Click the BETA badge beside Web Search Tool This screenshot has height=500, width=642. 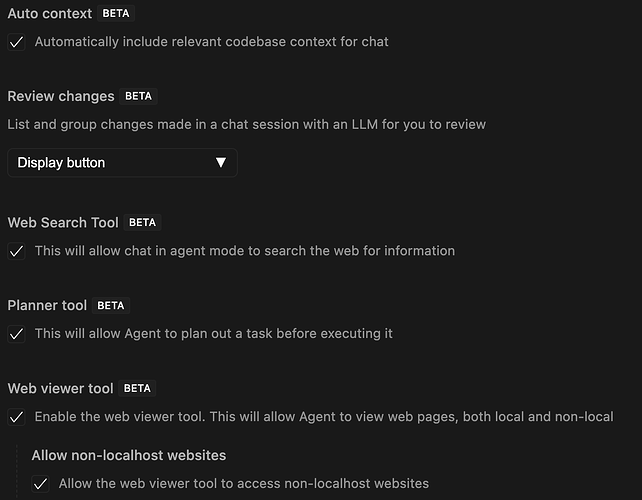click(x=143, y=223)
